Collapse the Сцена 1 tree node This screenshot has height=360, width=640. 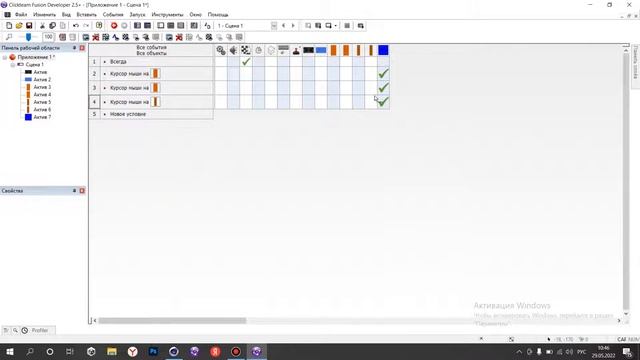click(13, 64)
